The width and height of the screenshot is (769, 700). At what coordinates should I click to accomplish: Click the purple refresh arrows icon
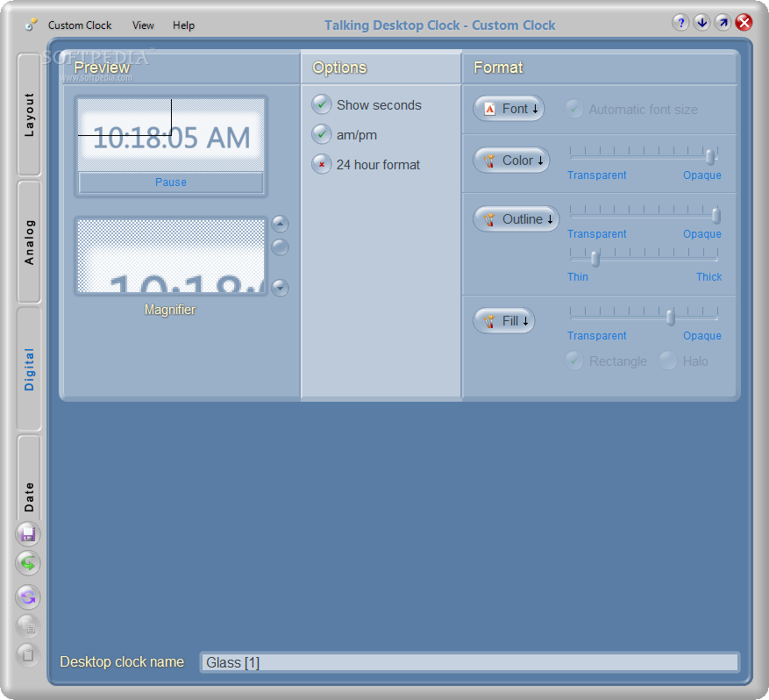pyautogui.click(x=28, y=597)
